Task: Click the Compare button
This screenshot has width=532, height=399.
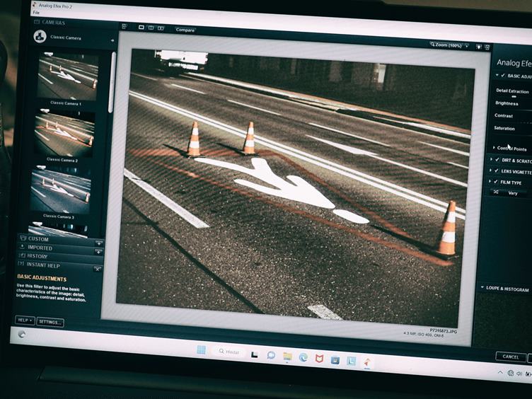Action: click(x=185, y=30)
